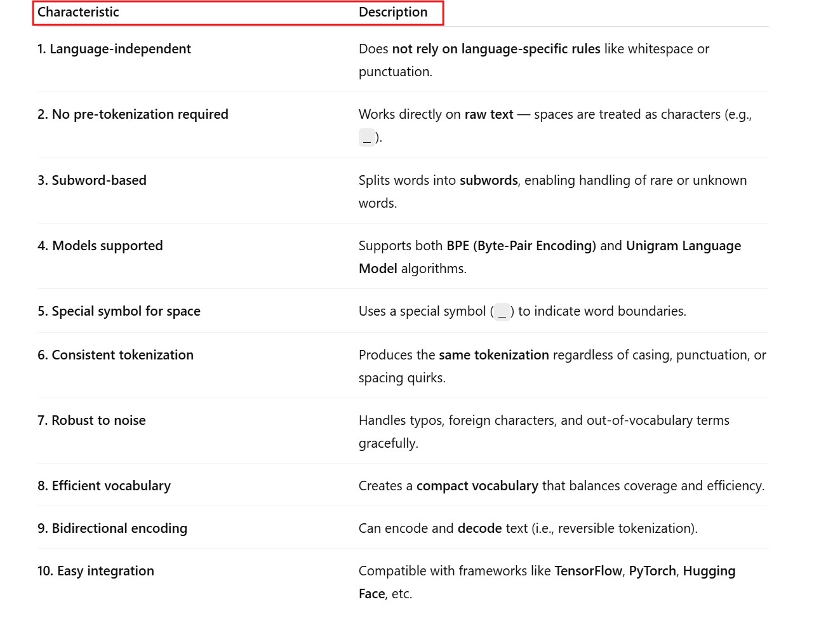This screenshot has height=630, width=840.
Task: Click the underscore code symbol in row 2
Action: click(x=366, y=138)
